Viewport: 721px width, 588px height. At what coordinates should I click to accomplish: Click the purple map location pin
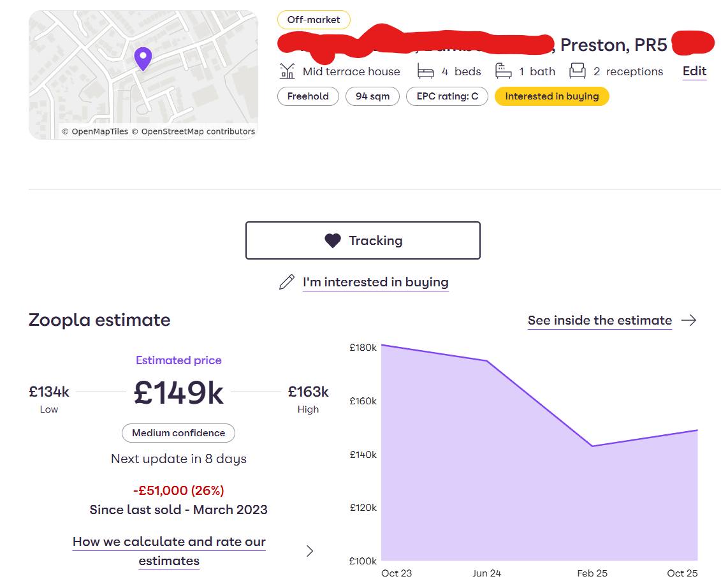pyautogui.click(x=143, y=58)
